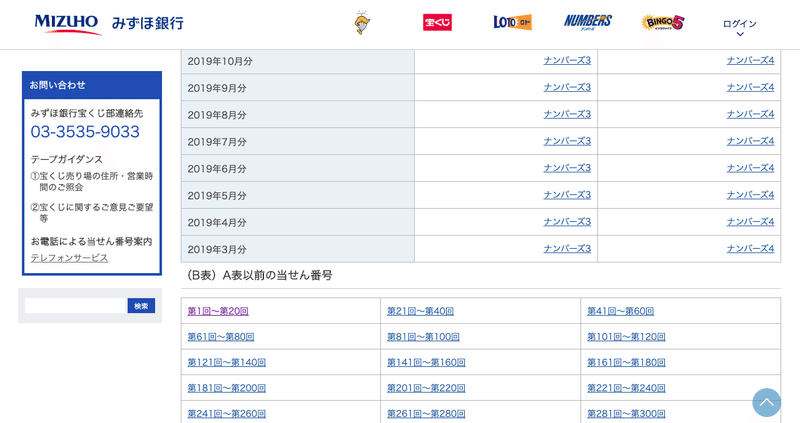
Task: Click the MIZUHO みずほ銀行 logo
Action: click(109, 23)
